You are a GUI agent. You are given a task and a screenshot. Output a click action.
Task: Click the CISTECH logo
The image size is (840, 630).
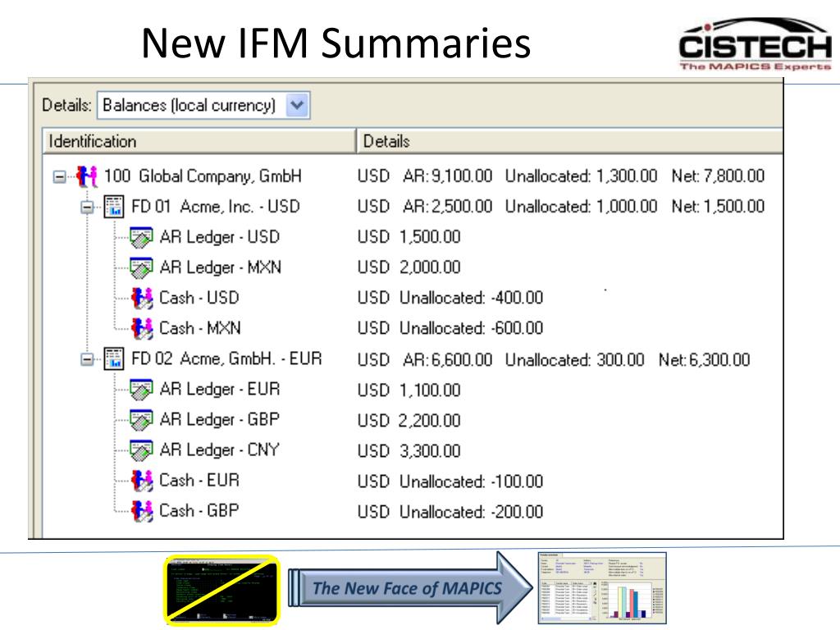[756, 44]
